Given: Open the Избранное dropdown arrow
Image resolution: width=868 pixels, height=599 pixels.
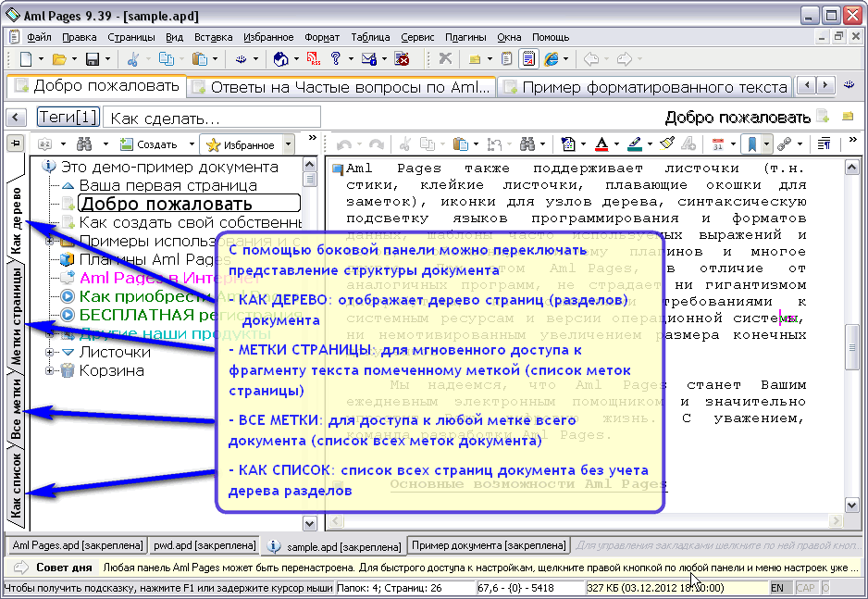Looking at the screenshot, I should point(288,145).
